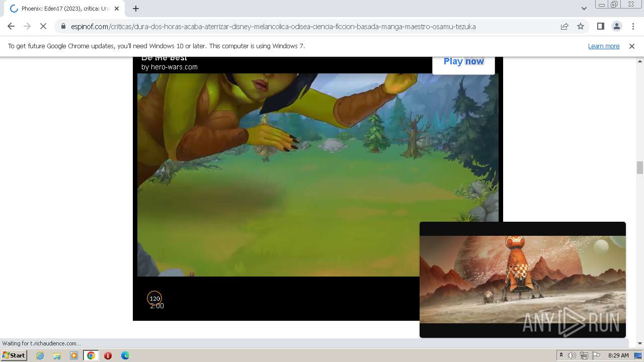Click the disabled forward navigation arrow
The image size is (644, 362).
27,26
